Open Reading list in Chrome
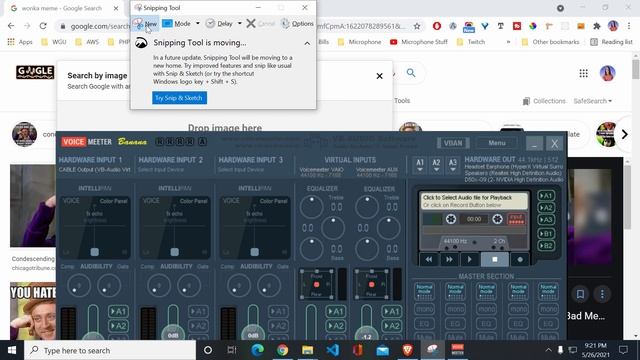640x360 pixels. 611,42
